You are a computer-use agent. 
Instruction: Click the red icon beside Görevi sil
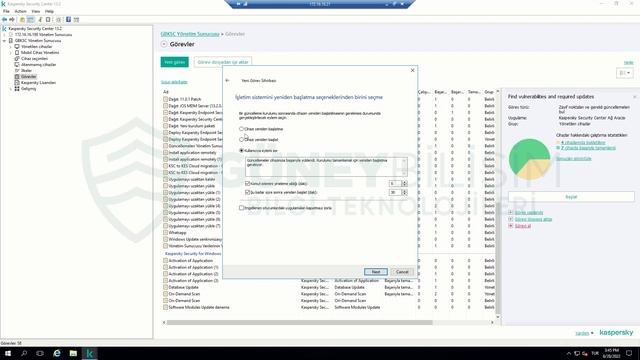[511, 226]
